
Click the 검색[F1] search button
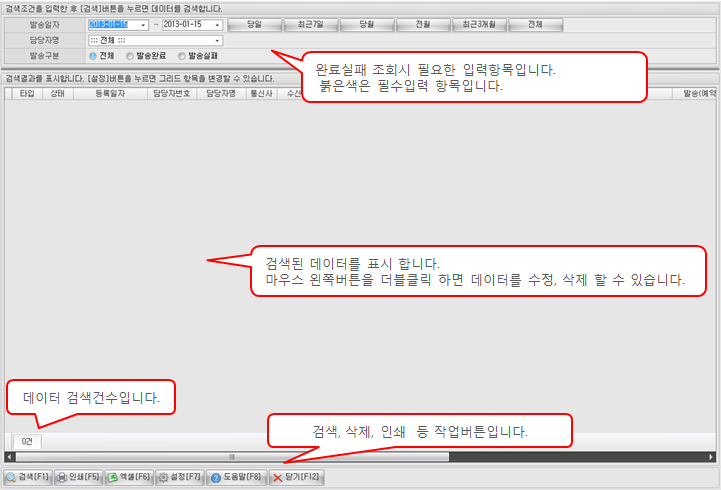tap(28, 477)
